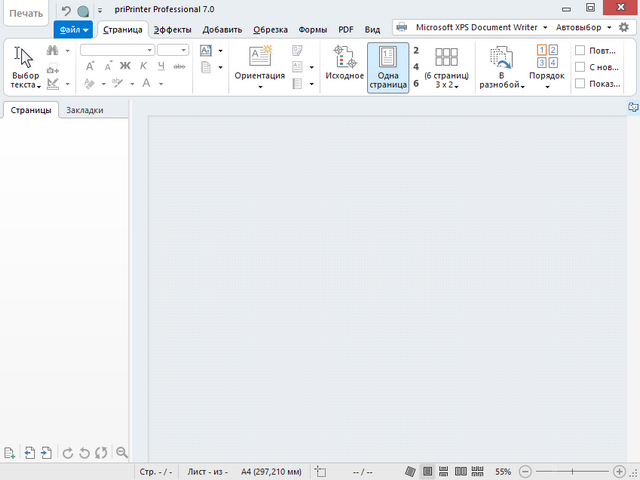Open the Закладки panel tab
Viewport: 640px width, 480px height.
[x=84, y=110]
